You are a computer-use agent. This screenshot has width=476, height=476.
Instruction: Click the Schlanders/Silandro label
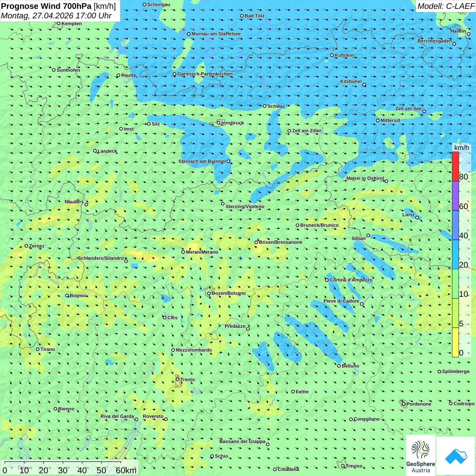(101, 258)
